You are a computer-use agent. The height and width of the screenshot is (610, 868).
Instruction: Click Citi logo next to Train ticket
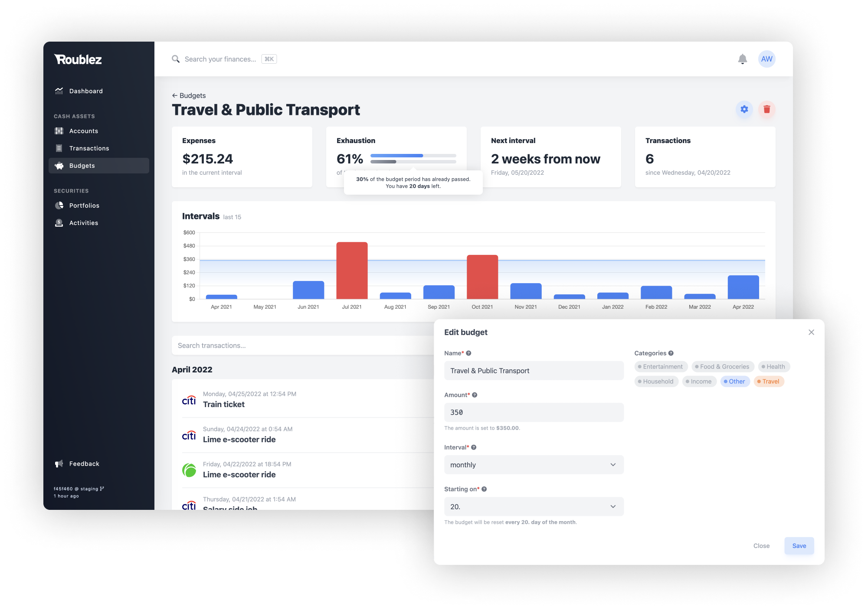189,400
